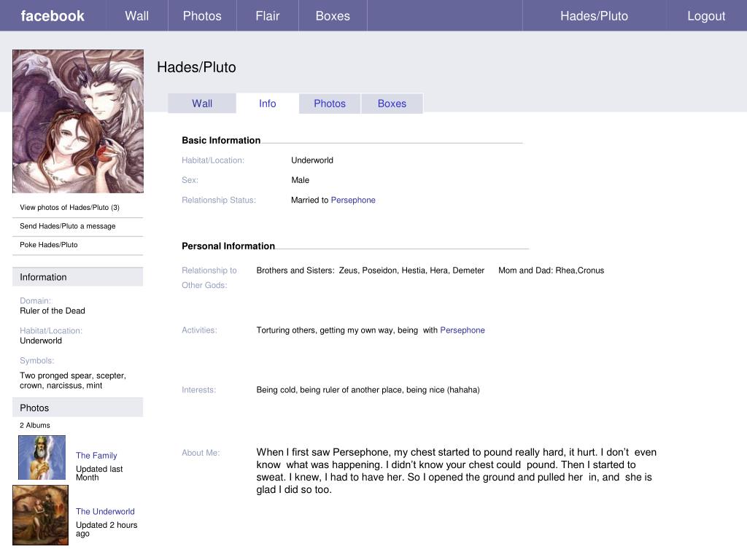Log out using the Logout button
This screenshot has height=560, width=747.
tap(706, 16)
